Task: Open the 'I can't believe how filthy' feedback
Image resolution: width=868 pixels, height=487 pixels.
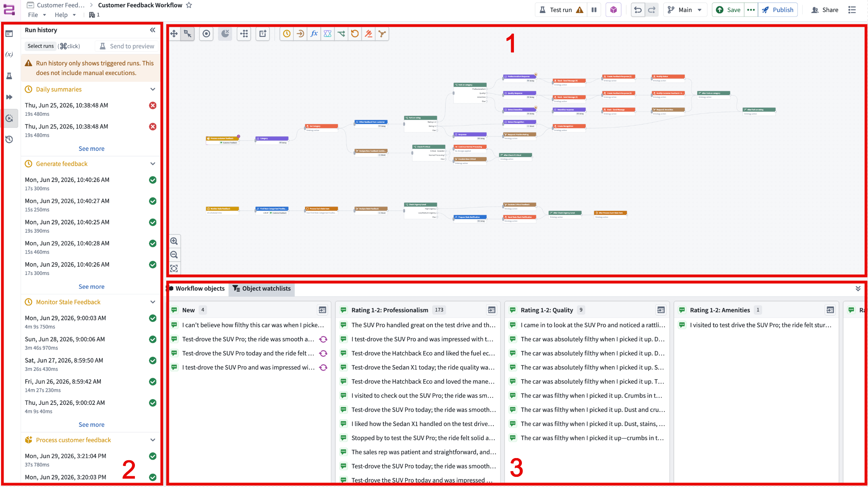Action: click(x=250, y=325)
